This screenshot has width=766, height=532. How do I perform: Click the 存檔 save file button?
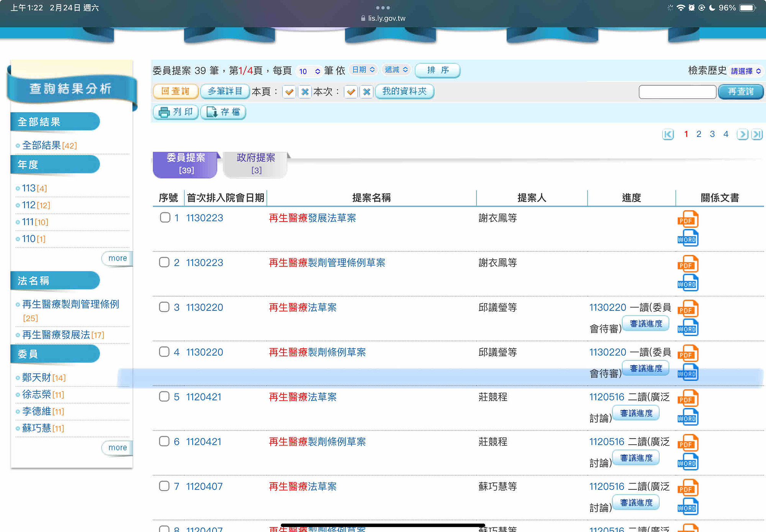click(223, 112)
